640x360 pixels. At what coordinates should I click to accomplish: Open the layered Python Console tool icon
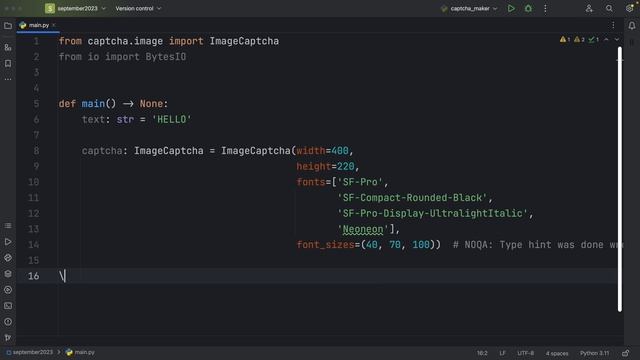tap(8, 273)
